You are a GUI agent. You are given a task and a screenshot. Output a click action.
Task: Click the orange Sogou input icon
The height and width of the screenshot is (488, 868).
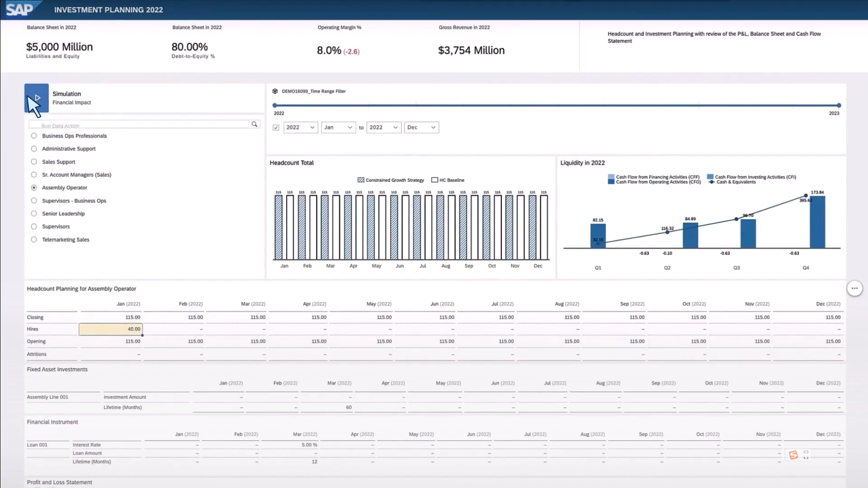[793, 455]
